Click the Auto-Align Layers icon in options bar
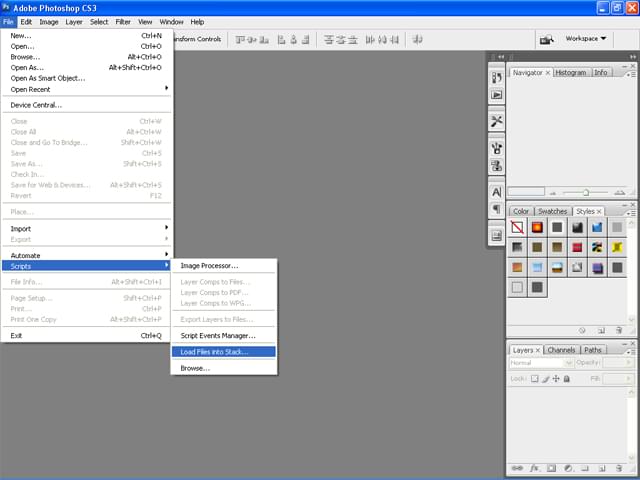The height and width of the screenshot is (480, 640). point(417,40)
